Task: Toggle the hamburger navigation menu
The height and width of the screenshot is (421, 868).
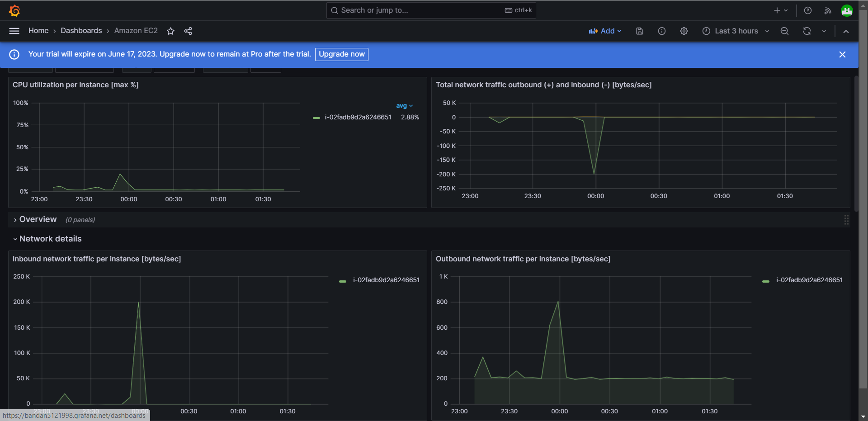Action: (x=14, y=31)
